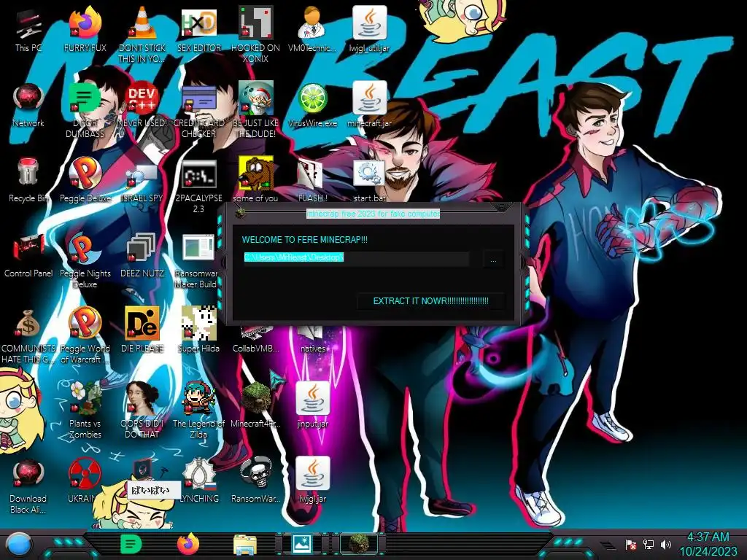Viewport: 747px width, 560px height.
Task: Open the SEX EDITOR HxD shortcut
Action: coord(198,29)
